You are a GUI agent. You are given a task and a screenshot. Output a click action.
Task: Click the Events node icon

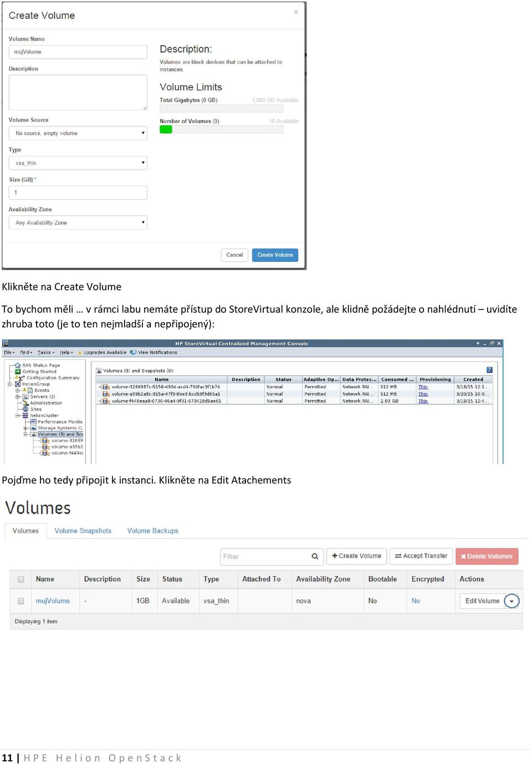(30, 390)
